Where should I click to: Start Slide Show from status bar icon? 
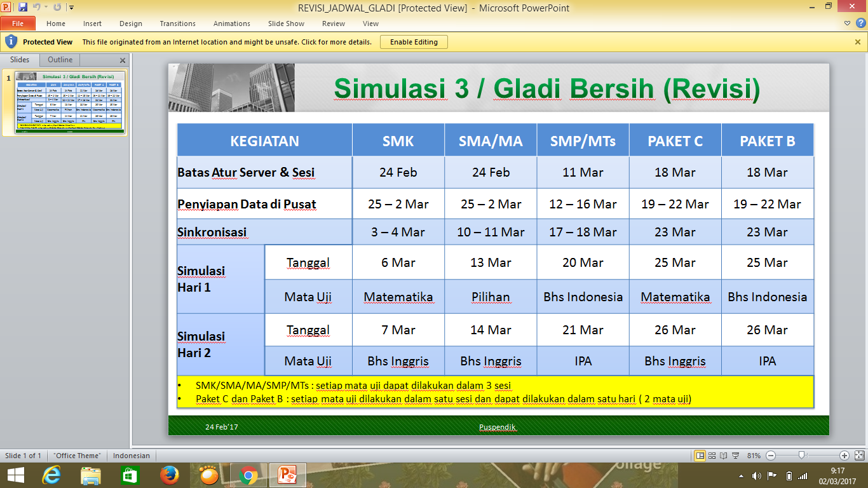point(735,455)
